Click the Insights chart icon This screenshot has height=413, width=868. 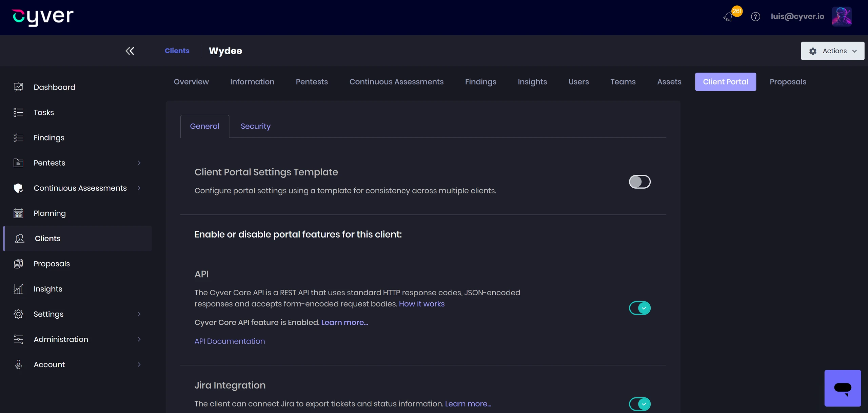18,289
